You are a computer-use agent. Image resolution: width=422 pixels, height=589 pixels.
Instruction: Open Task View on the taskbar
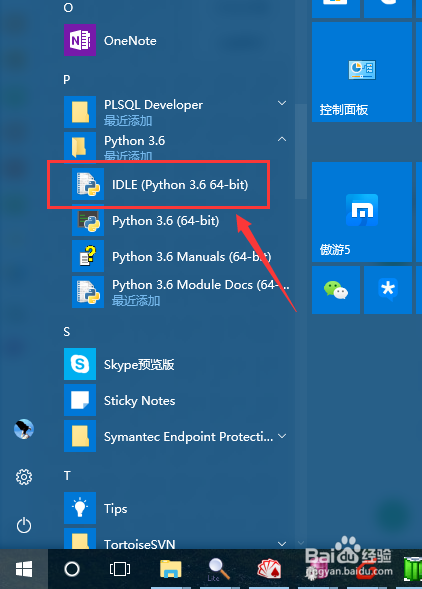(x=120, y=569)
